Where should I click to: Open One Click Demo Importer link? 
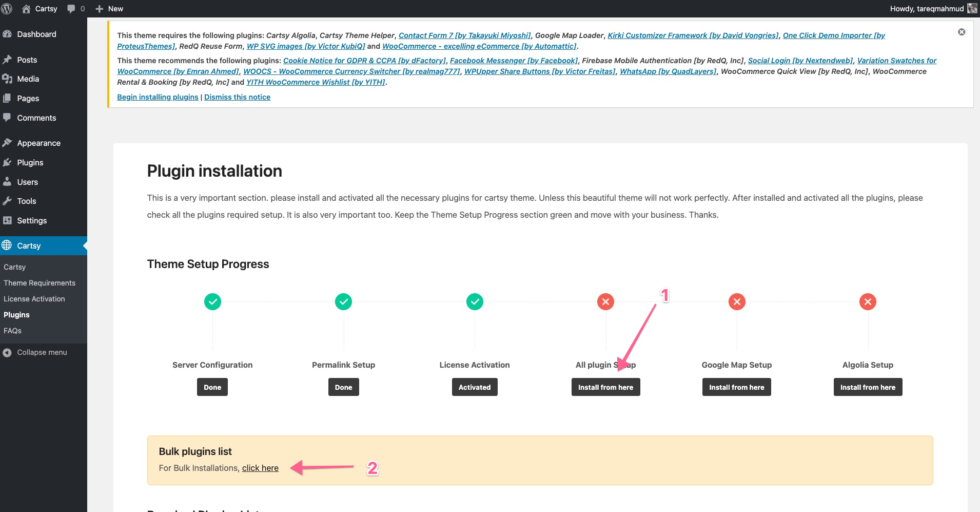834,35
